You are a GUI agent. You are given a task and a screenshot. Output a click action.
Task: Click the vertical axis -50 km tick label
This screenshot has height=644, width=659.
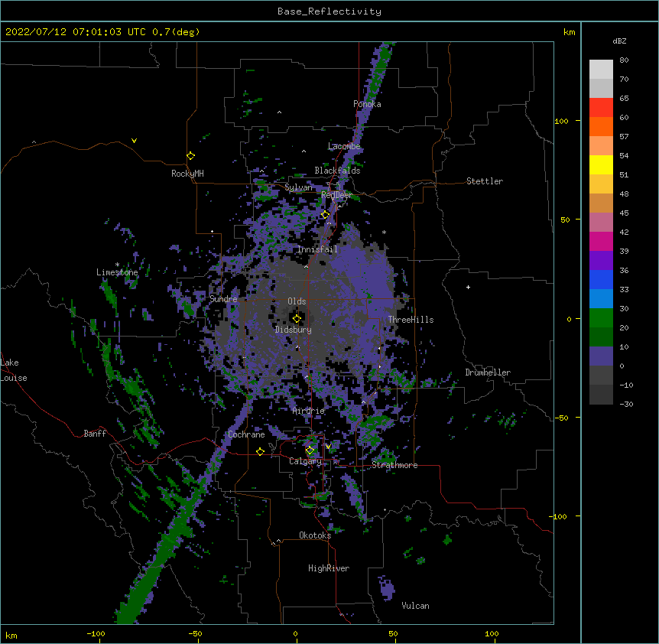[x=561, y=418]
